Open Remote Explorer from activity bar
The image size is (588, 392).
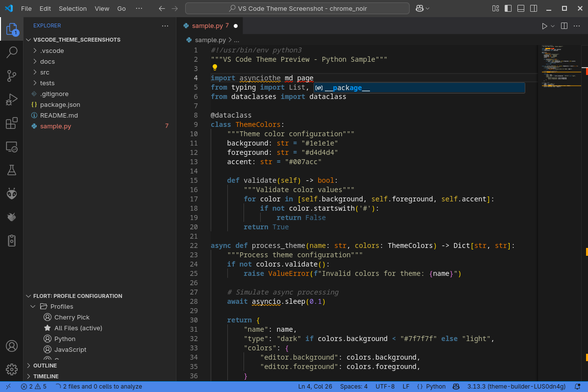click(12, 147)
